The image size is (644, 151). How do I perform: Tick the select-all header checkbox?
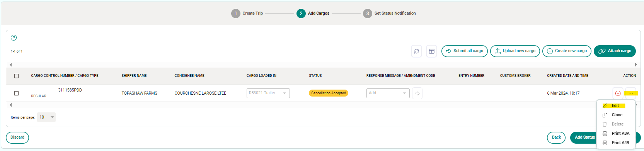tap(16, 76)
